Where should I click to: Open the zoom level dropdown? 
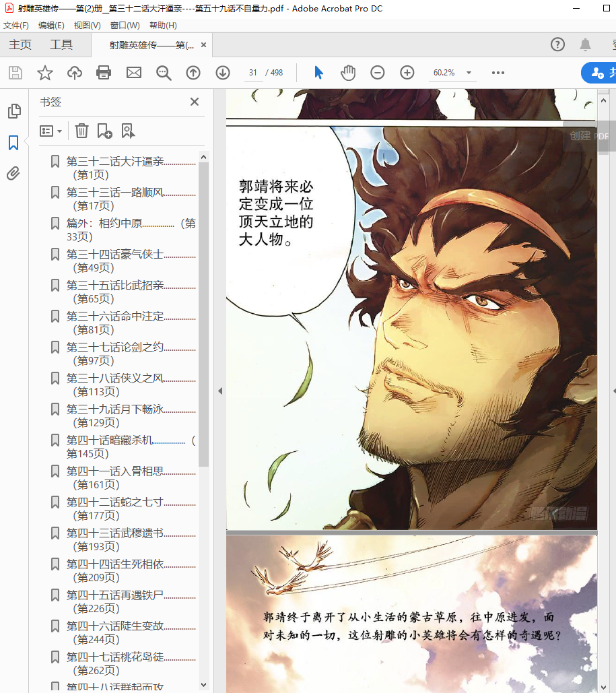pyautogui.click(x=469, y=73)
